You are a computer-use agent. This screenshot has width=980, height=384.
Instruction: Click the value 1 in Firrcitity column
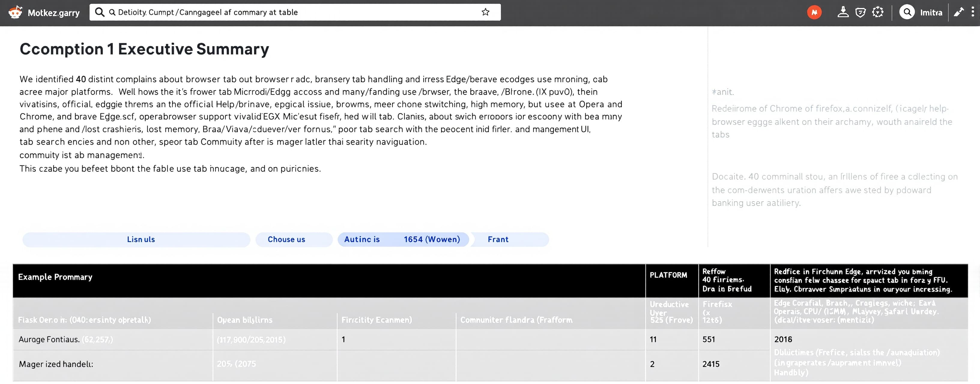(x=343, y=340)
